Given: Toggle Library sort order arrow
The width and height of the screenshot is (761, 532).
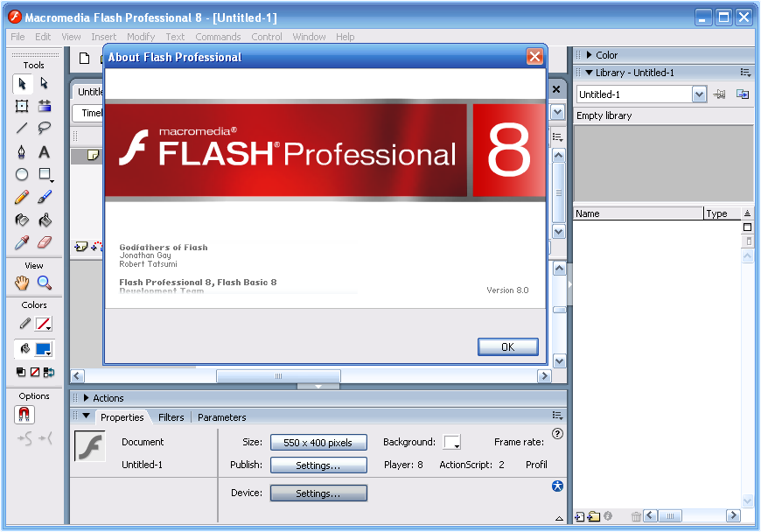Looking at the screenshot, I should (x=747, y=213).
